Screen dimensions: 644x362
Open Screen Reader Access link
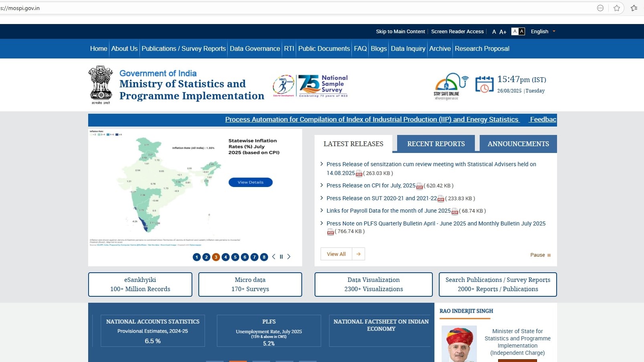[x=457, y=31]
